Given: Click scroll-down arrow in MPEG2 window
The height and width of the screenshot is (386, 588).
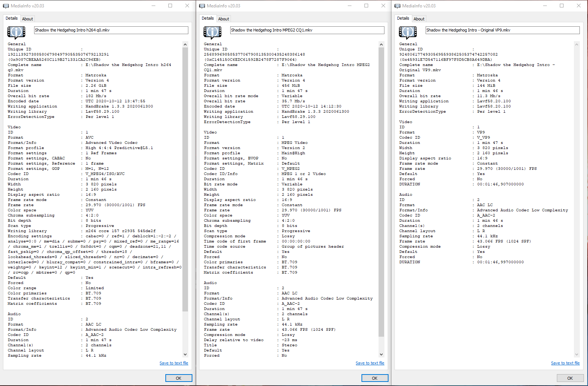Looking at the screenshot, I should 381,354.
